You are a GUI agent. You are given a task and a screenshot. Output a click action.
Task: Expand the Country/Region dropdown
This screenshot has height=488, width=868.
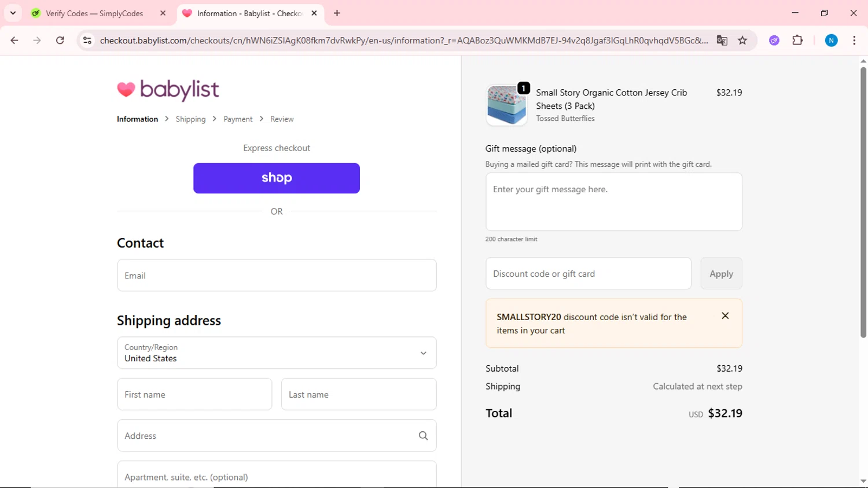coord(277,353)
